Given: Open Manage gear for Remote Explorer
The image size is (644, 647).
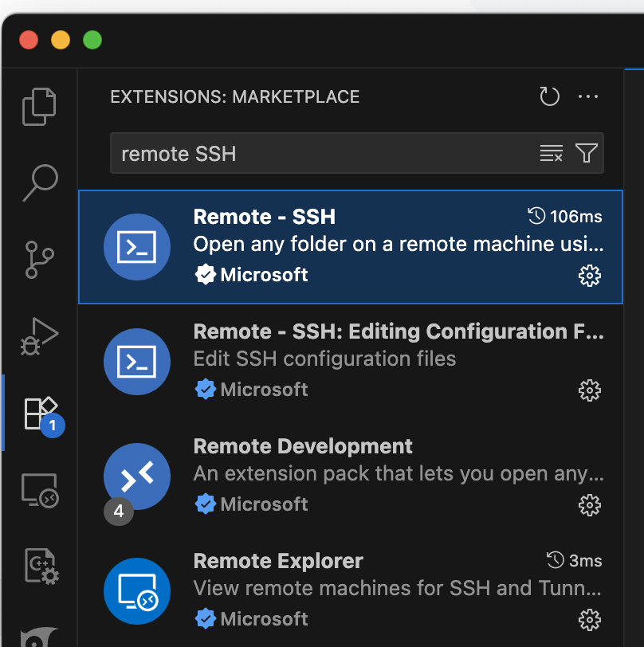Looking at the screenshot, I should [x=590, y=620].
